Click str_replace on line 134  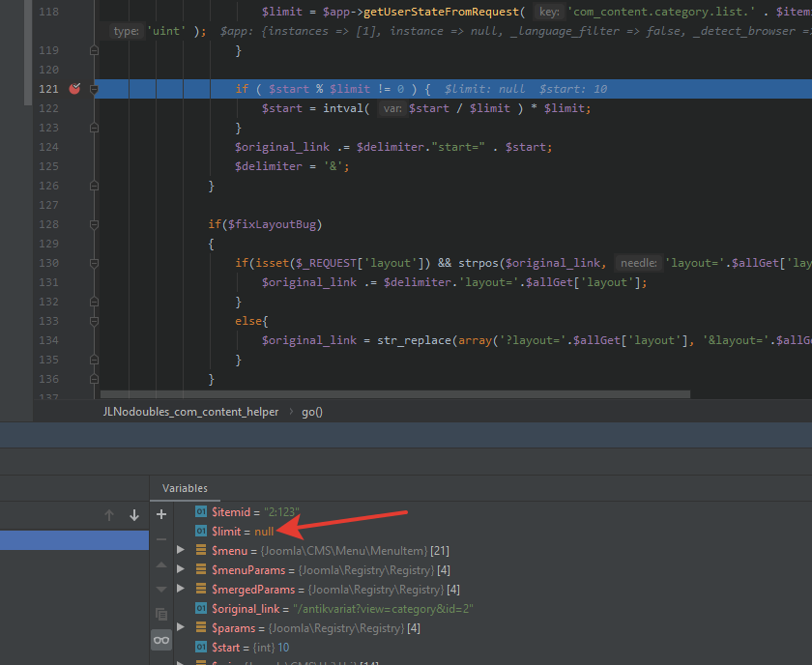415,340
